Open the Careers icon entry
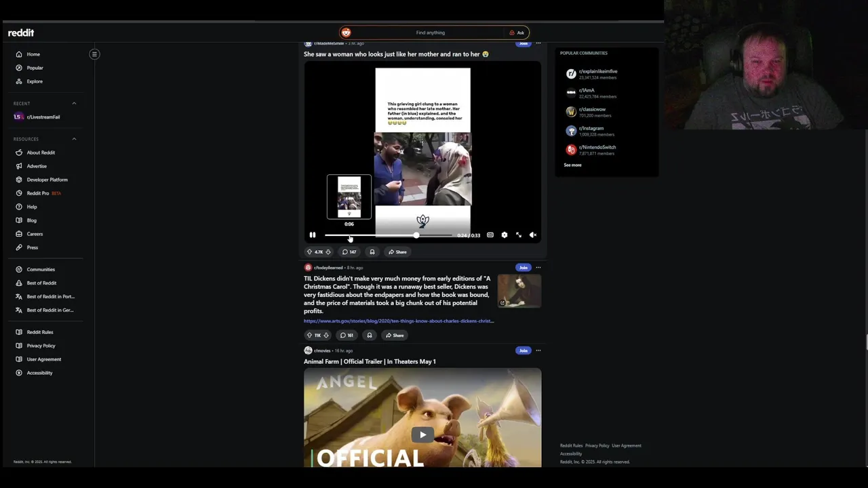 [x=19, y=234]
